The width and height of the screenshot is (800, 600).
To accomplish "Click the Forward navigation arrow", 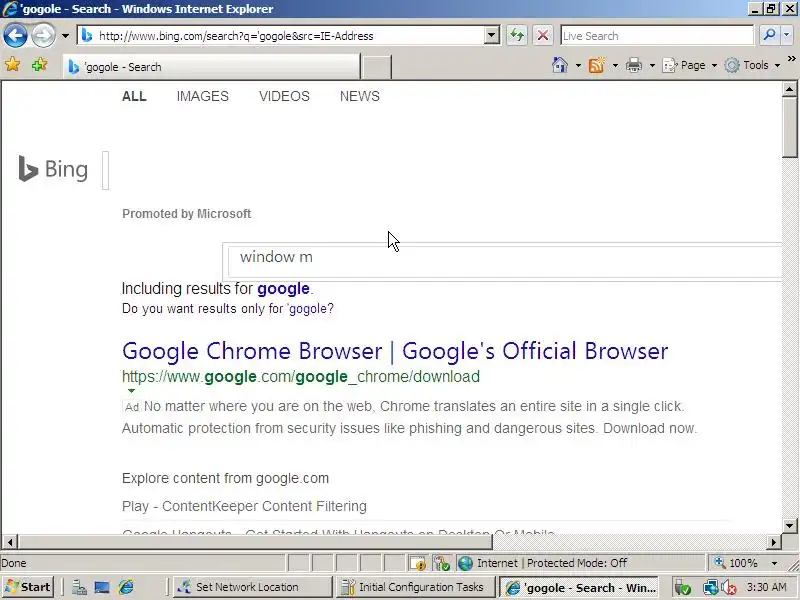I will [x=43, y=36].
